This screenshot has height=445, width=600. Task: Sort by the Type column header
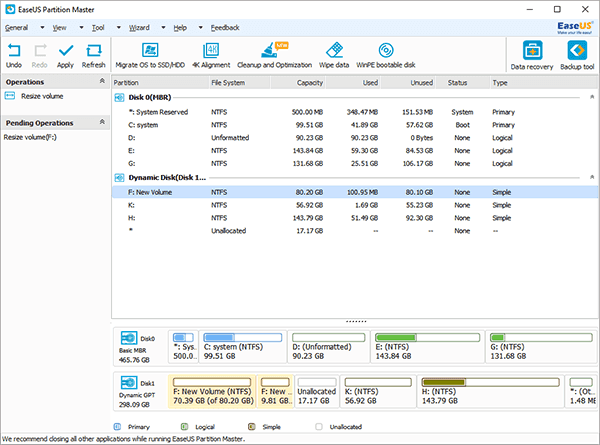(545, 83)
